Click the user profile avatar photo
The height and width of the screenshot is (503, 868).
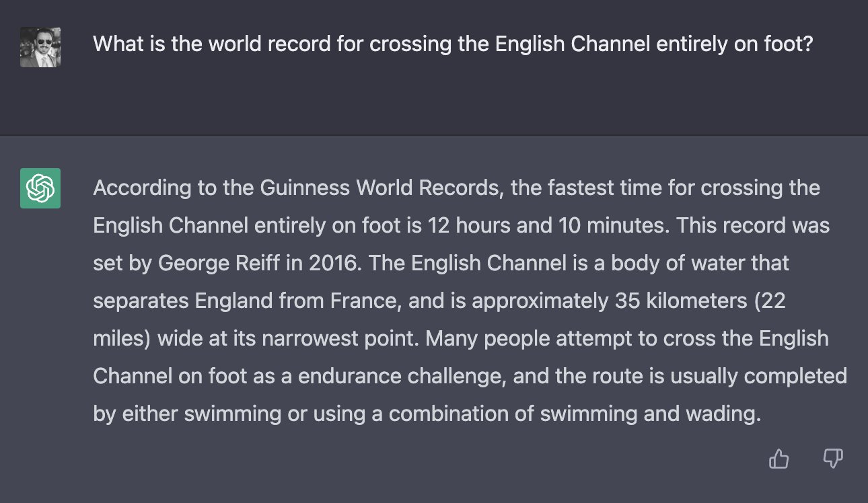click(x=40, y=47)
